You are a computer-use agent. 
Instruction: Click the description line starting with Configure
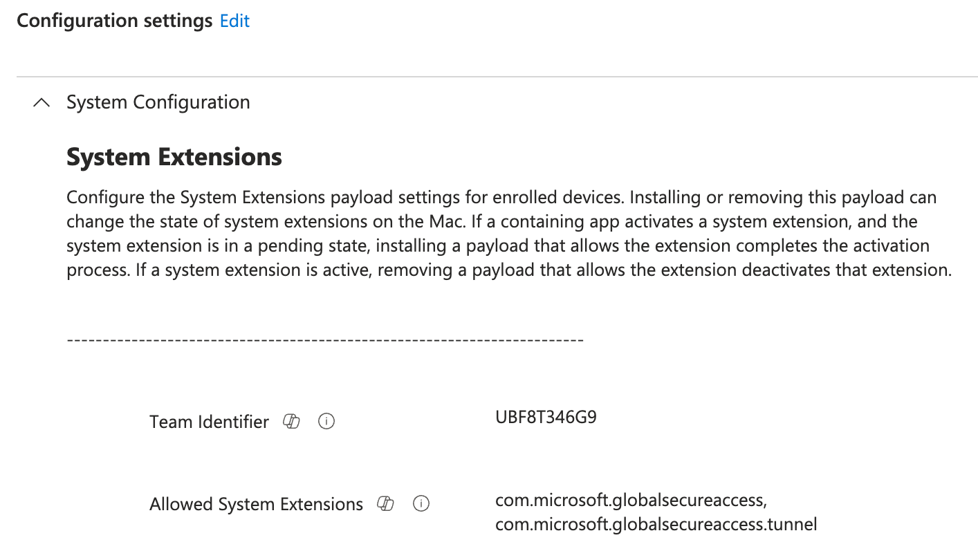tap(501, 198)
